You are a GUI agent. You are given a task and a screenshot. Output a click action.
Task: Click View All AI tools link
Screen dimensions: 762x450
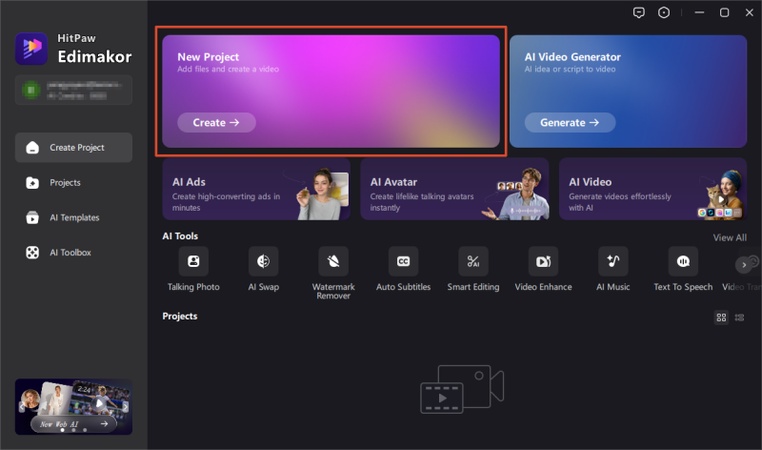point(729,238)
